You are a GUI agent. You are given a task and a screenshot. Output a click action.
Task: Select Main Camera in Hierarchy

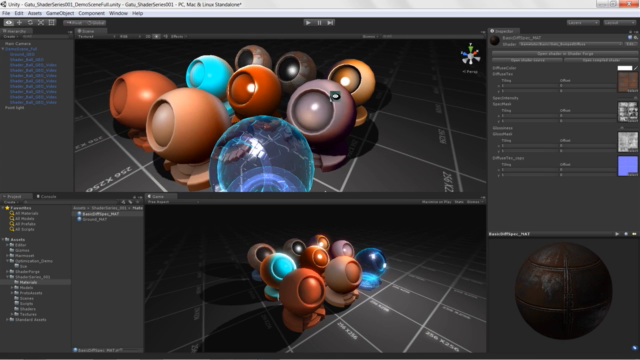(18, 44)
